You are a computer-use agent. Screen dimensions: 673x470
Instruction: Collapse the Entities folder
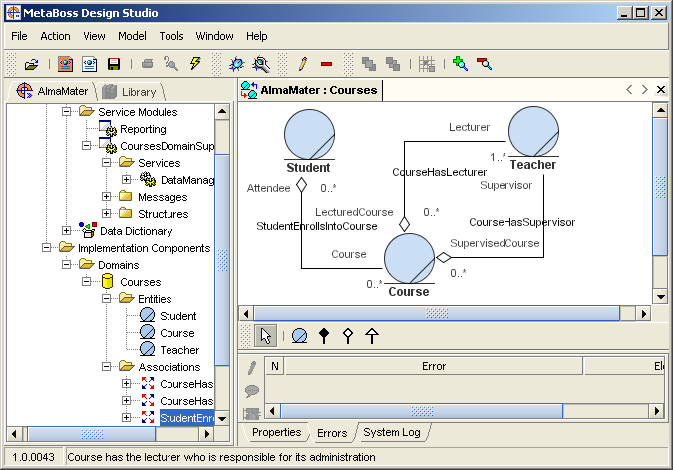click(x=106, y=298)
